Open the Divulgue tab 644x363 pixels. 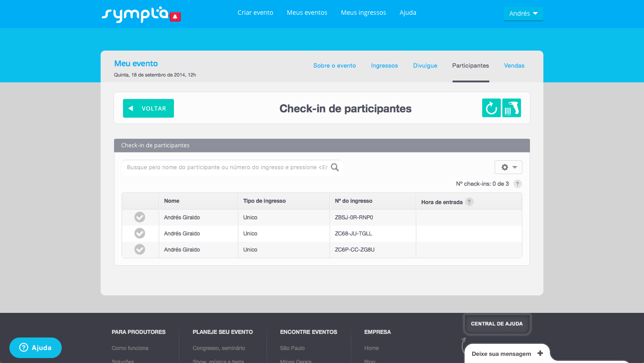425,65
